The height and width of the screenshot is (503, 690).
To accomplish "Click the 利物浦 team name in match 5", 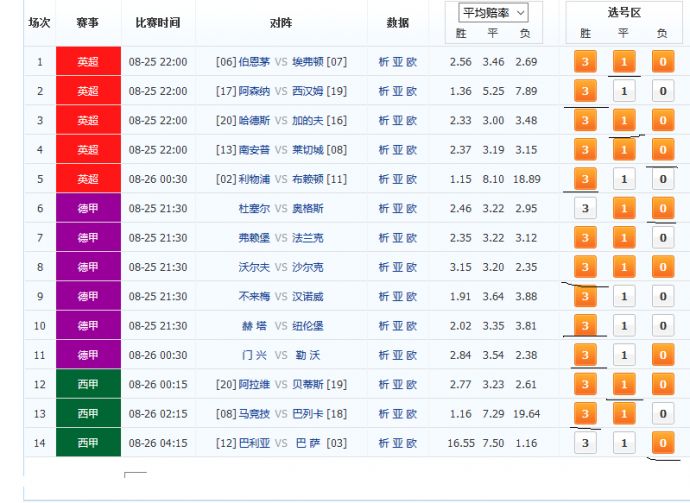I will [254, 179].
